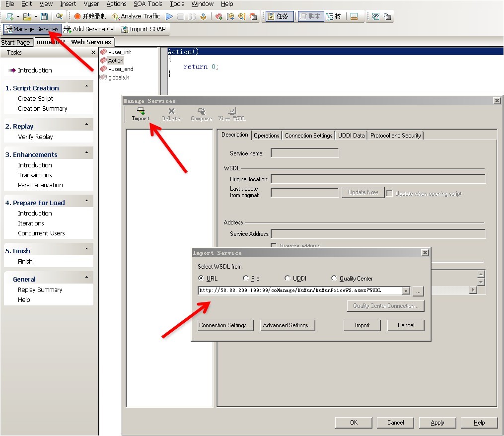504x436 pixels.
Task: Click Manage Services toolbar button
Action: click(x=32, y=29)
